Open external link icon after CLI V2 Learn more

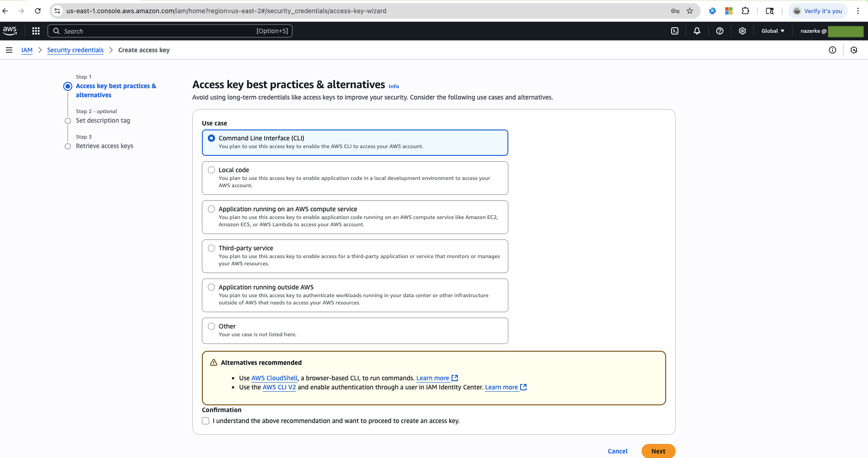(x=523, y=387)
